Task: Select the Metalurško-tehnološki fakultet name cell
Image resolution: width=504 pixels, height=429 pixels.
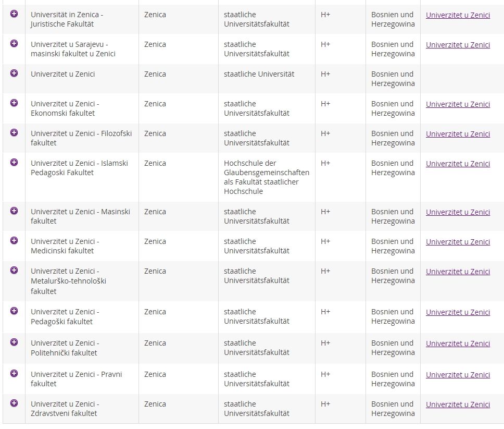Action: (x=65, y=281)
